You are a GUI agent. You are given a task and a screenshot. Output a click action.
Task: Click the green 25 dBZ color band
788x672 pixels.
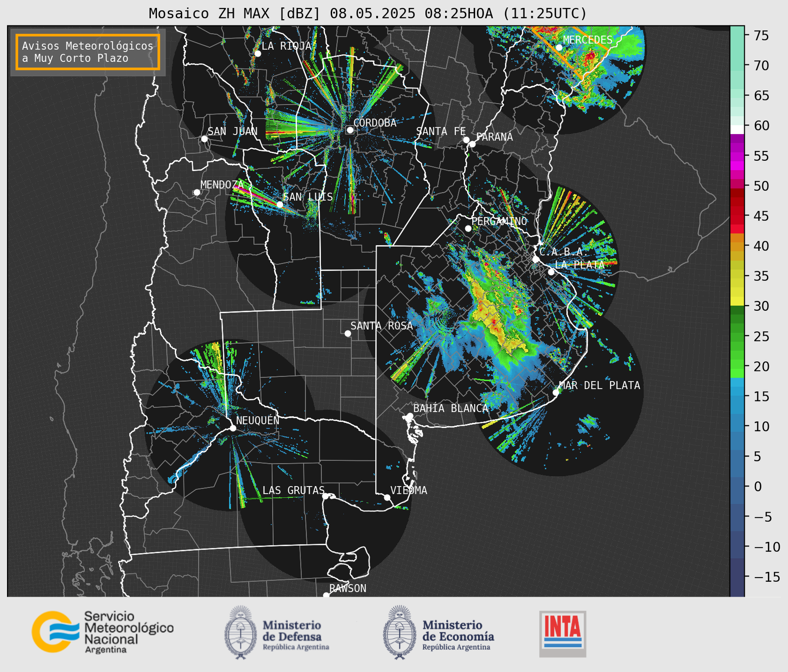(737, 336)
